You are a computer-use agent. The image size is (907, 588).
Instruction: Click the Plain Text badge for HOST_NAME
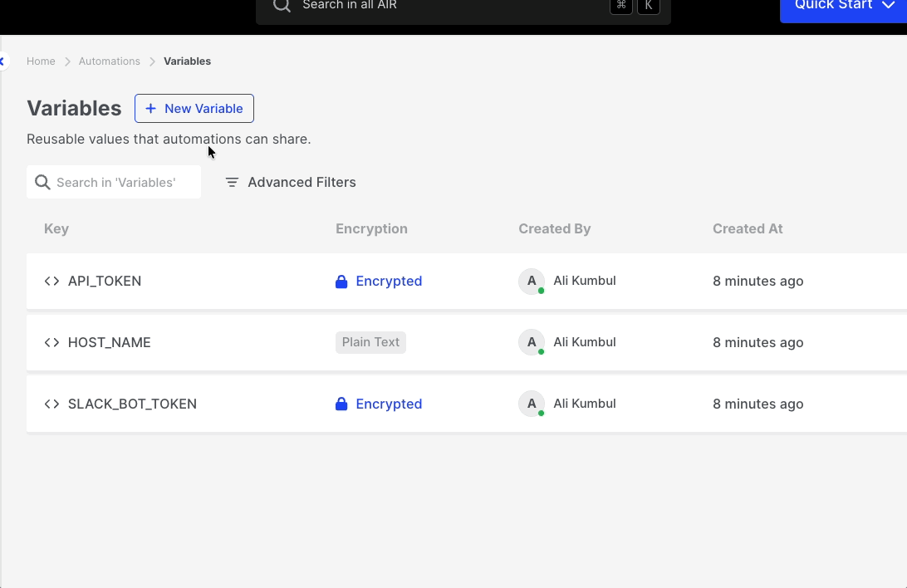370,342
